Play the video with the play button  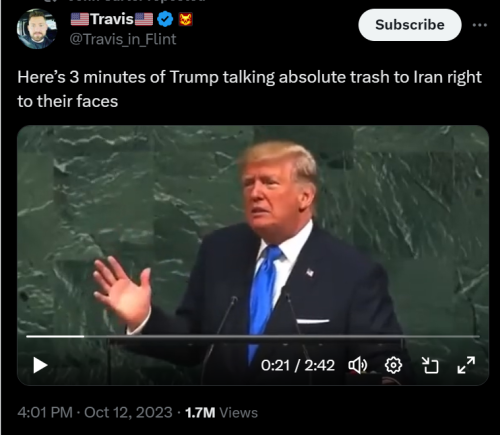point(40,365)
